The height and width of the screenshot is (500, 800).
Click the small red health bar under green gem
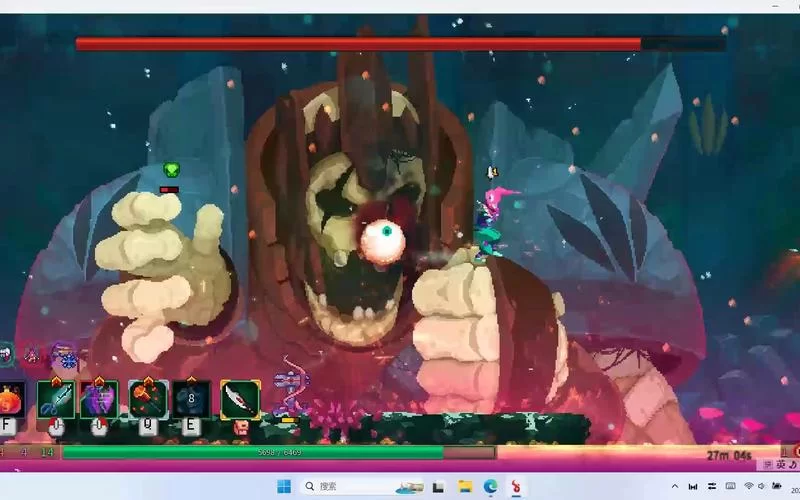click(169, 190)
